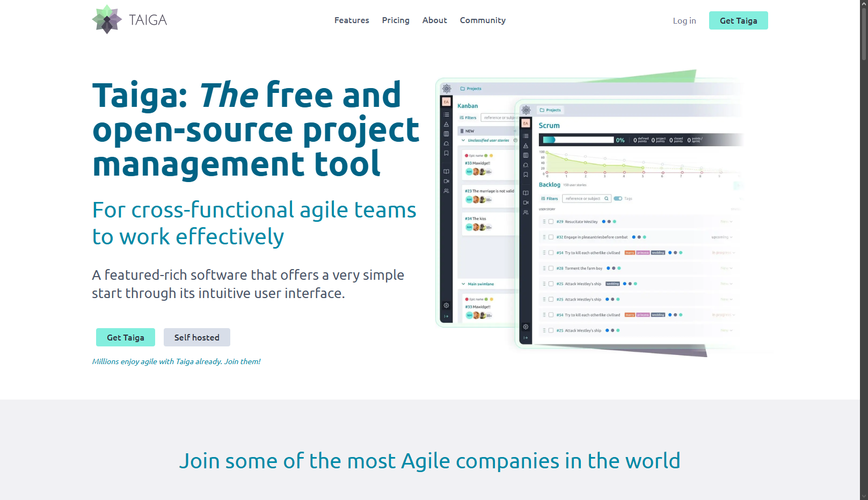Click the Scrum sprint progress bar
Viewport: 868px width, 500px height.
[579, 140]
